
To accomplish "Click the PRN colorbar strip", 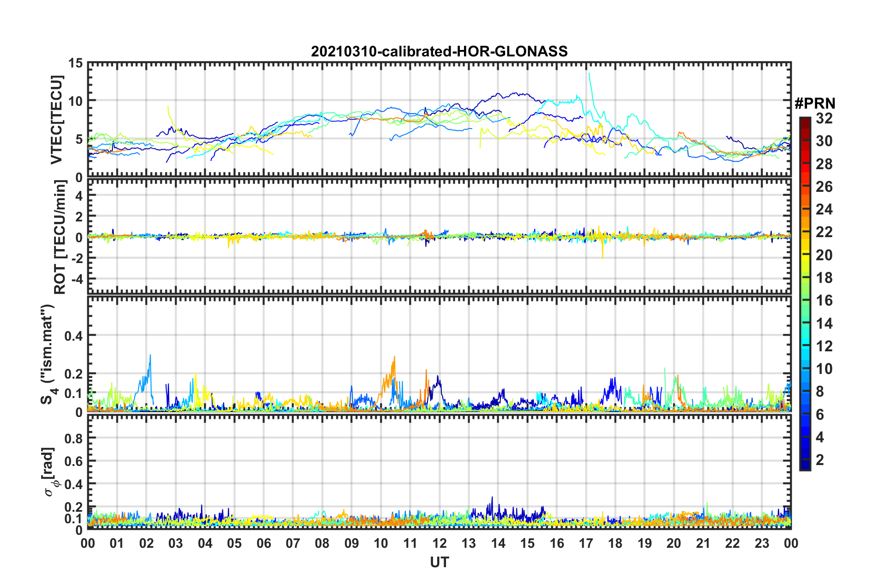I will [x=805, y=294].
